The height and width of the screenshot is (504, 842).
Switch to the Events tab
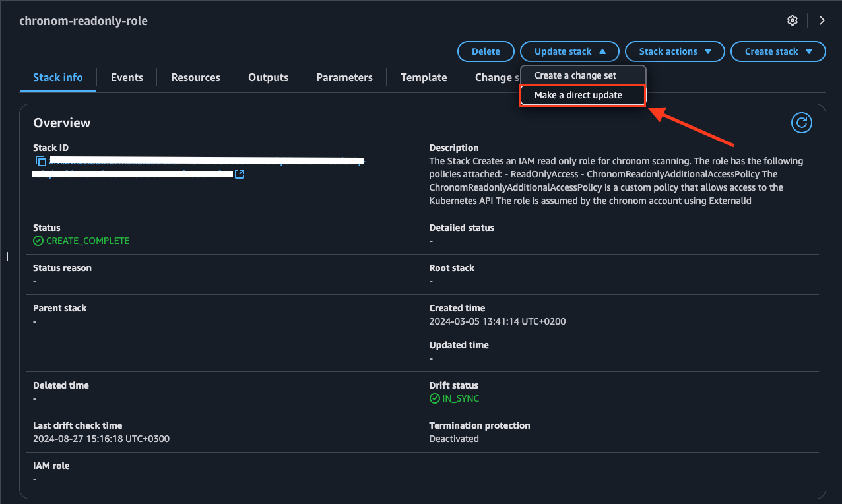click(127, 77)
